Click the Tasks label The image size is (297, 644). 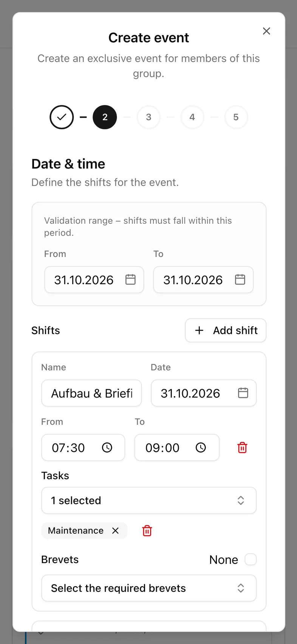pos(55,475)
